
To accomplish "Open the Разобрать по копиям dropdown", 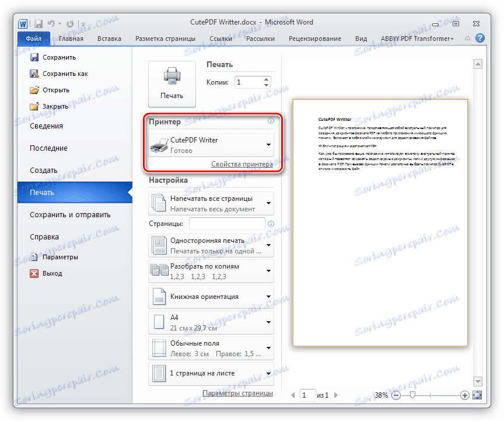I will click(x=211, y=271).
